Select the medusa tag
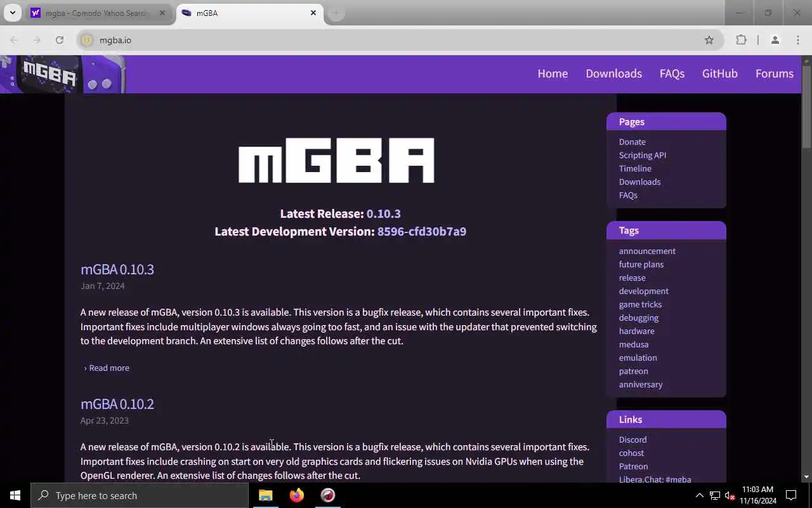 (x=633, y=344)
